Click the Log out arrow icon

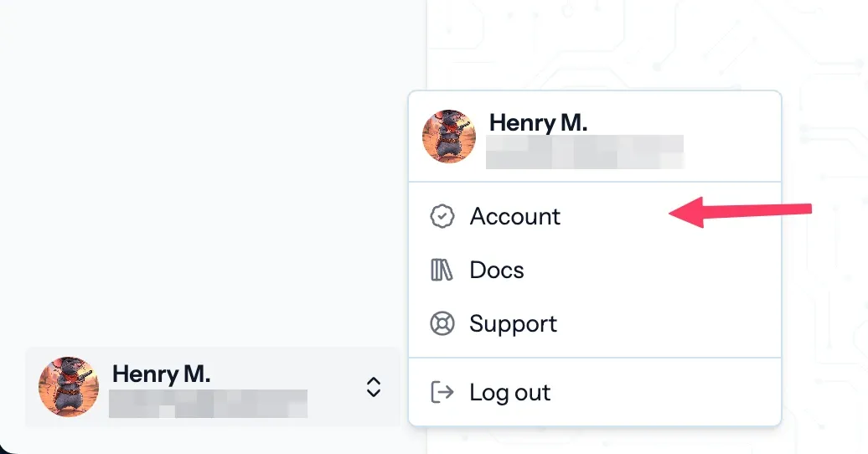click(x=442, y=392)
